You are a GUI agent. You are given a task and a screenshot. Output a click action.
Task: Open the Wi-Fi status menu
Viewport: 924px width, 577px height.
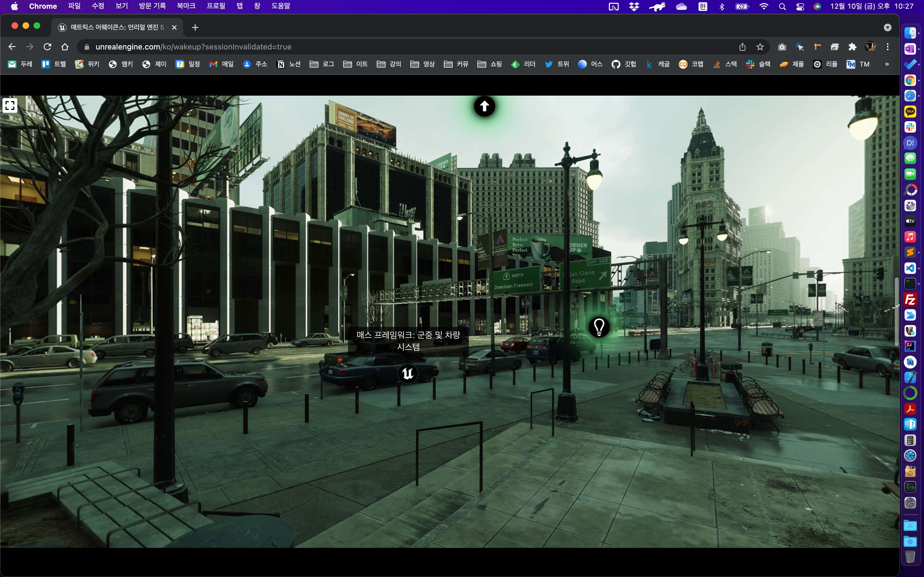(764, 7)
